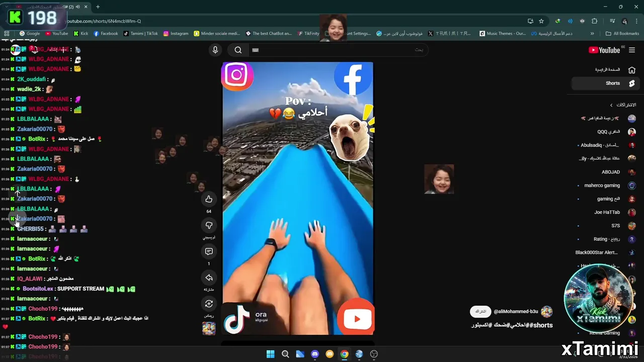This screenshot has height=362, width=644.
Task: Open File Explorer from taskbar
Action: point(300,354)
